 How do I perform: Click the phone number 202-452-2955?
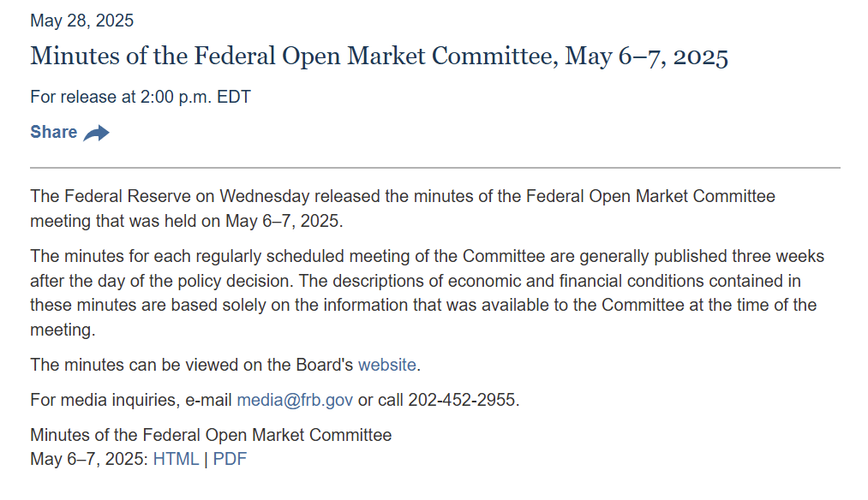coord(462,400)
